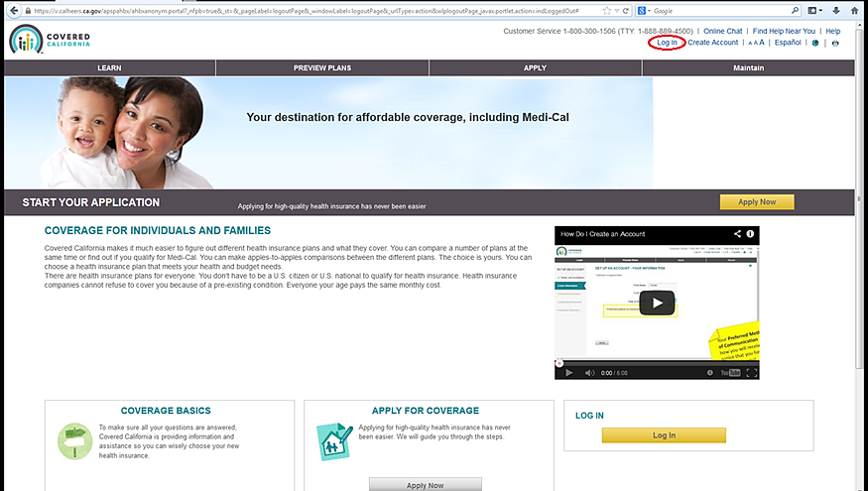Bookmark this page with the star icon

click(607, 11)
